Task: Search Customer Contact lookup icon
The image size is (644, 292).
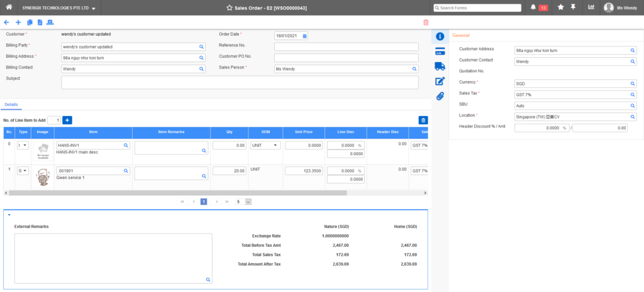Action: tap(633, 62)
